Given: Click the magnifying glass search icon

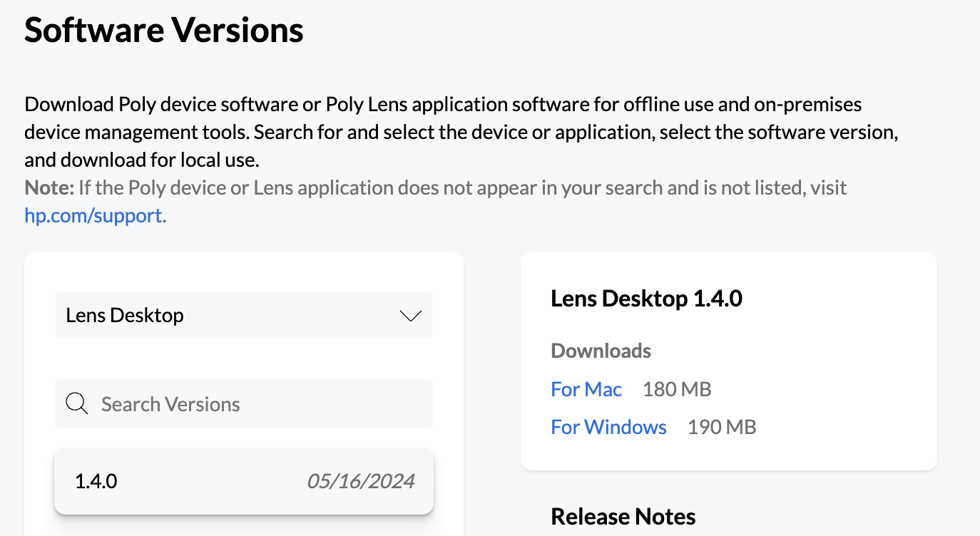Looking at the screenshot, I should [x=77, y=404].
